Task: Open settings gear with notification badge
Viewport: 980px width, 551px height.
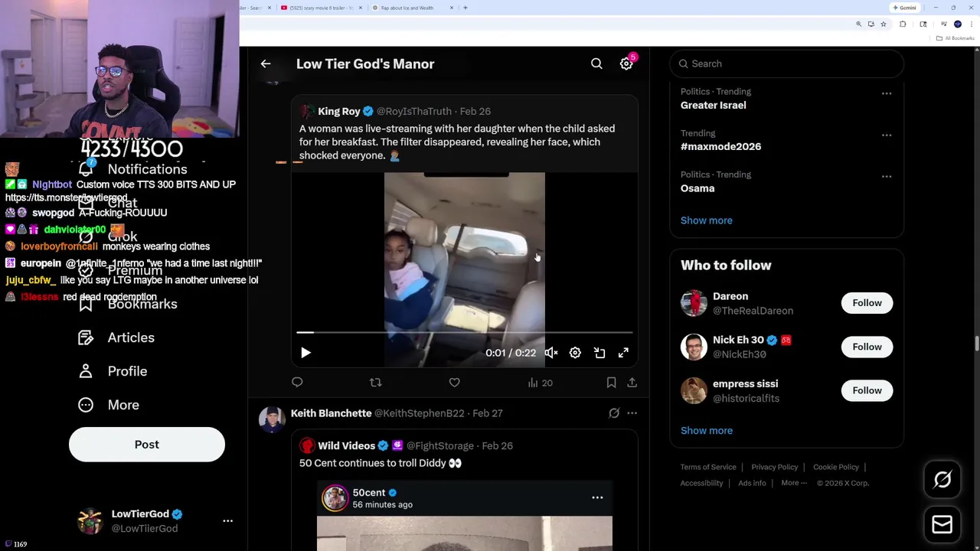Action: 626,64
